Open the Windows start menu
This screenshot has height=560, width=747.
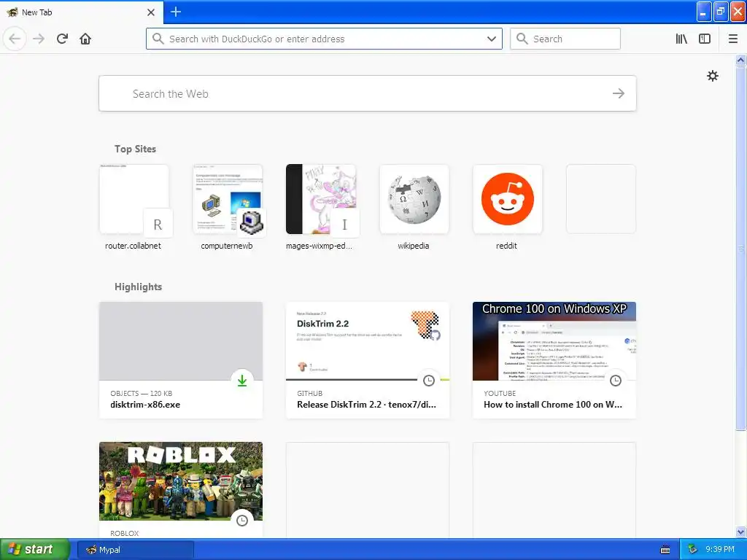[35, 550]
